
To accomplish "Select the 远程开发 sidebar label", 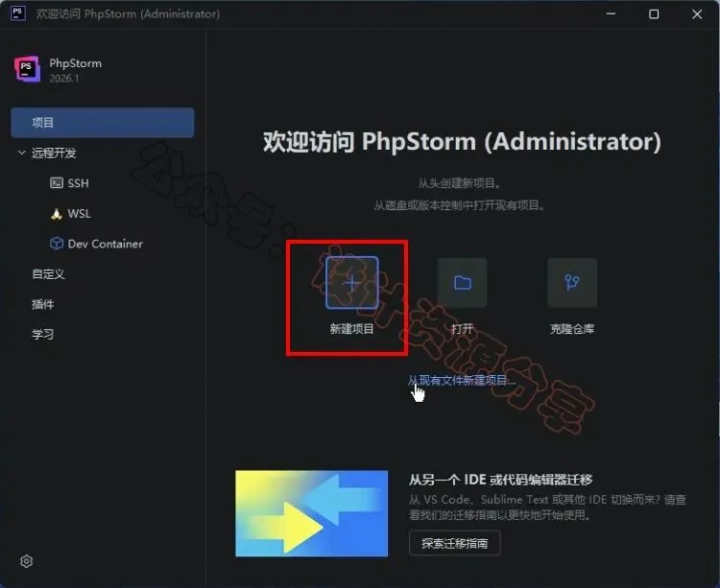I will (x=53, y=153).
